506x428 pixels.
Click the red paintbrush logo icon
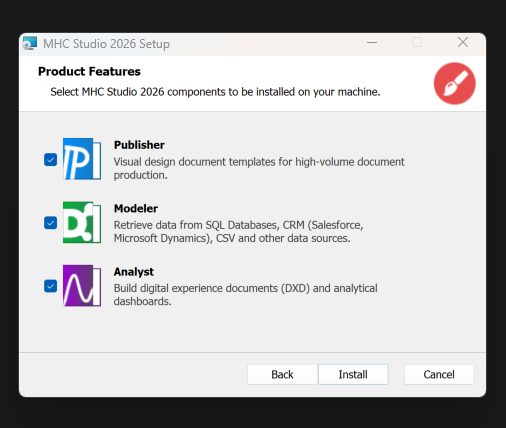click(455, 83)
